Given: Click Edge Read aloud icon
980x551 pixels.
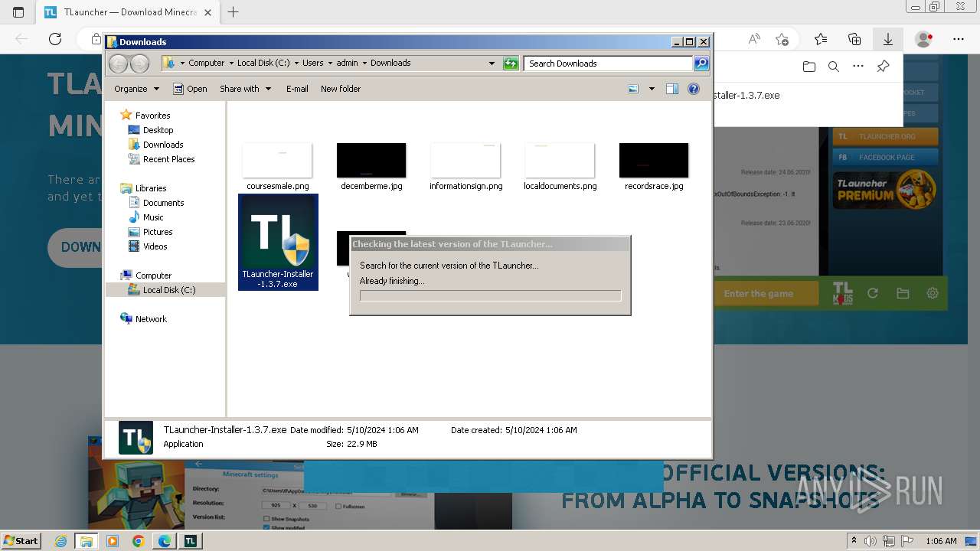Looking at the screenshot, I should pyautogui.click(x=754, y=39).
